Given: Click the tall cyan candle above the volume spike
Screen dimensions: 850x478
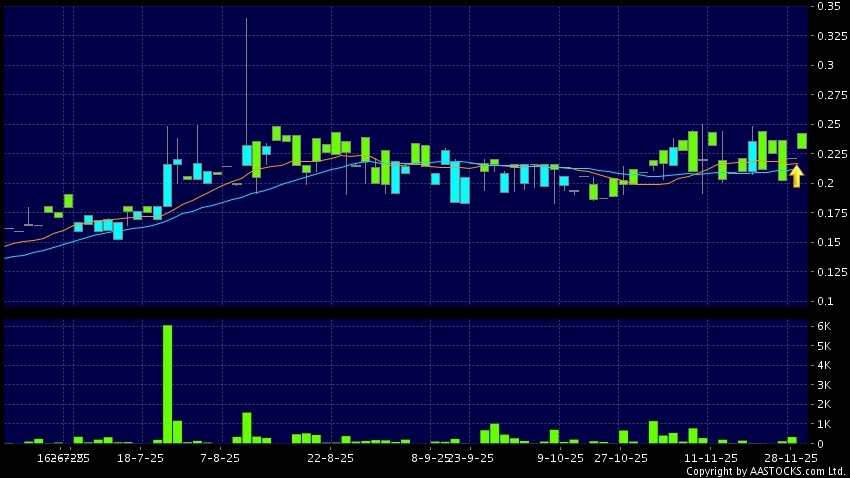Looking at the screenshot, I should [x=167, y=185].
